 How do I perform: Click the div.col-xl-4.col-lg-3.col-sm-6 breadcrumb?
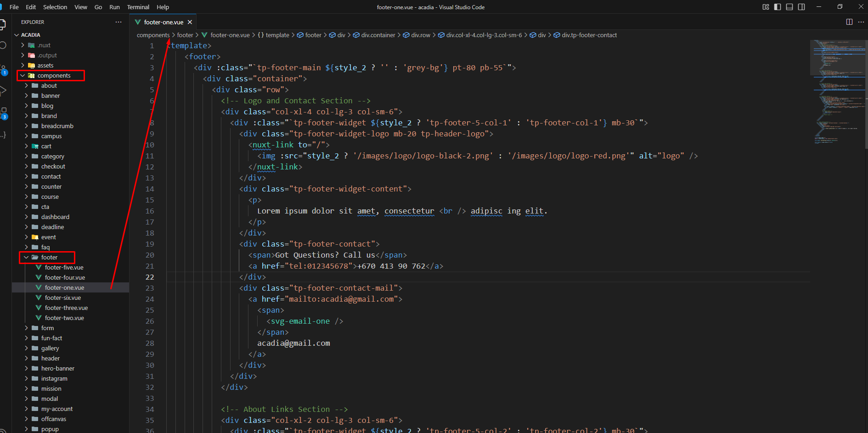(x=484, y=35)
